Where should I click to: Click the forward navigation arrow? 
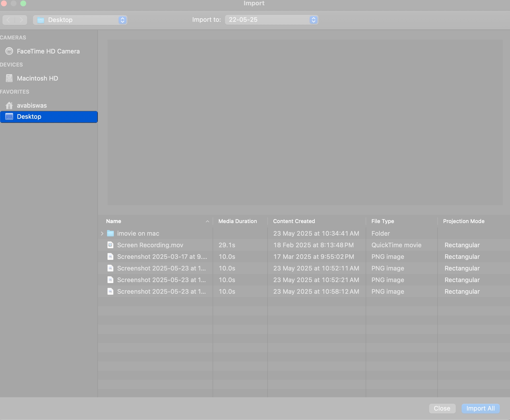tap(21, 20)
